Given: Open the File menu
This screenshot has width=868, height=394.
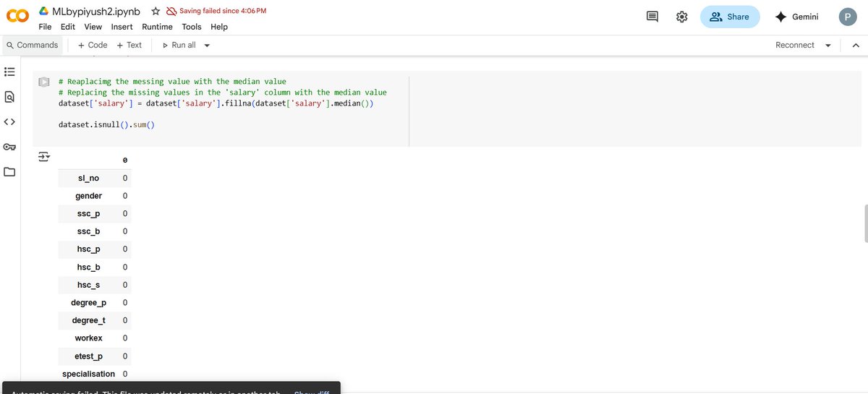Looking at the screenshot, I should 45,27.
